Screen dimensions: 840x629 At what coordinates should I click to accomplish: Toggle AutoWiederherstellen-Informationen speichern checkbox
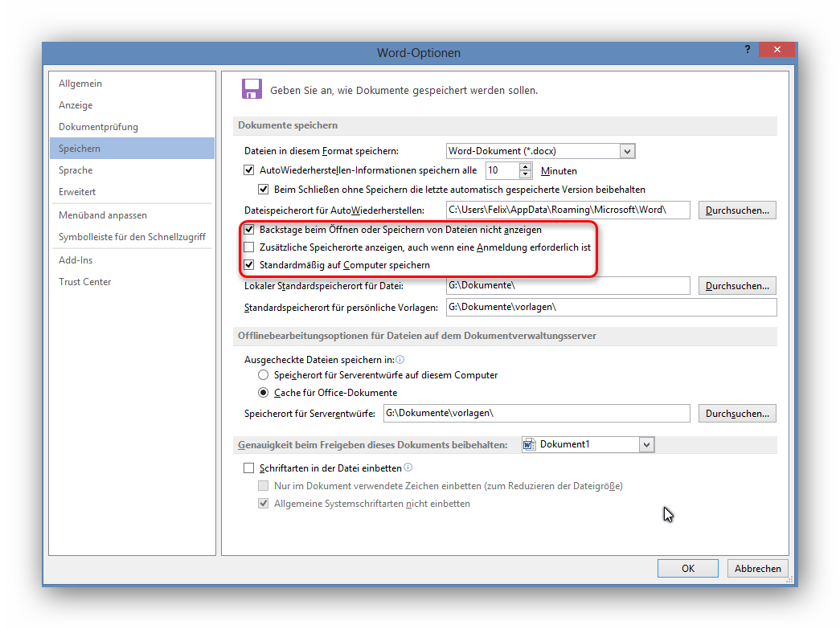(x=248, y=170)
